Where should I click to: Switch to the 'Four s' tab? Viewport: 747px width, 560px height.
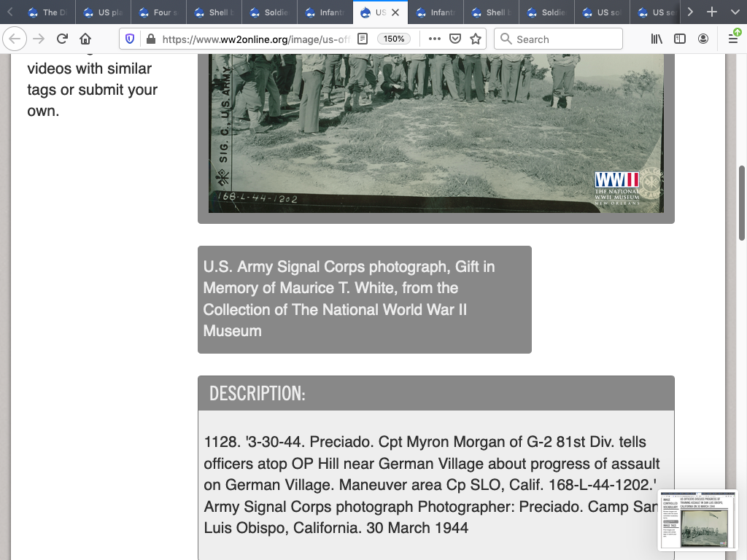click(x=158, y=12)
